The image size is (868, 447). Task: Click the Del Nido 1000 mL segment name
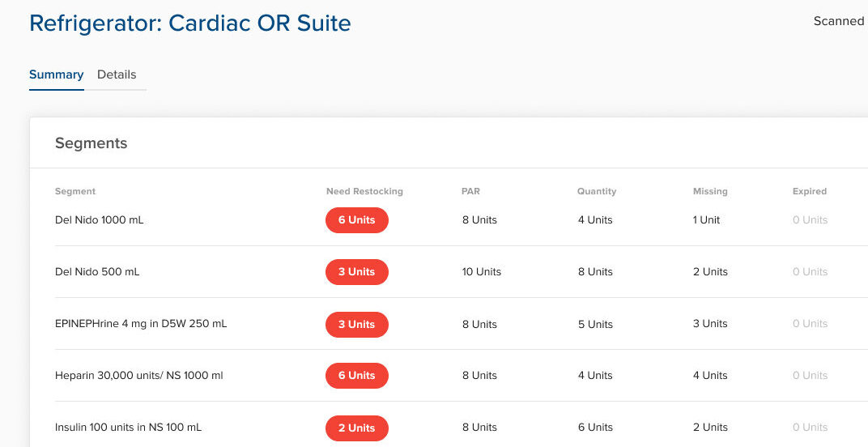pyautogui.click(x=99, y=220)
